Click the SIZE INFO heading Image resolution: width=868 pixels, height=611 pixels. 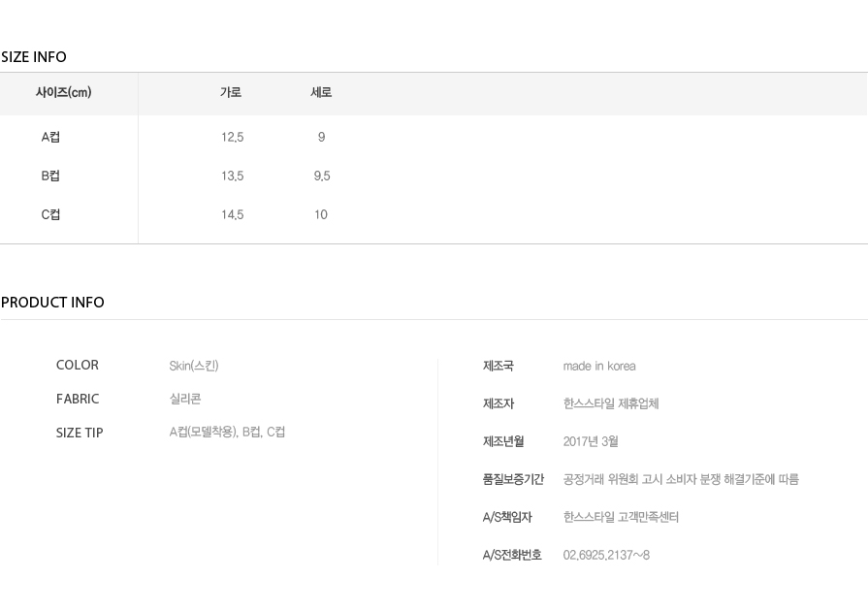34,57
